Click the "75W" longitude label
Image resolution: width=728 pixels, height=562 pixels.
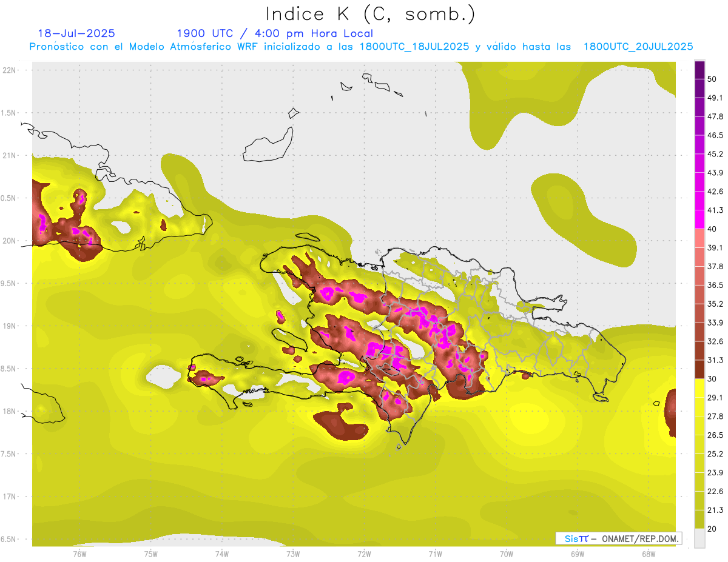[150, 554]
